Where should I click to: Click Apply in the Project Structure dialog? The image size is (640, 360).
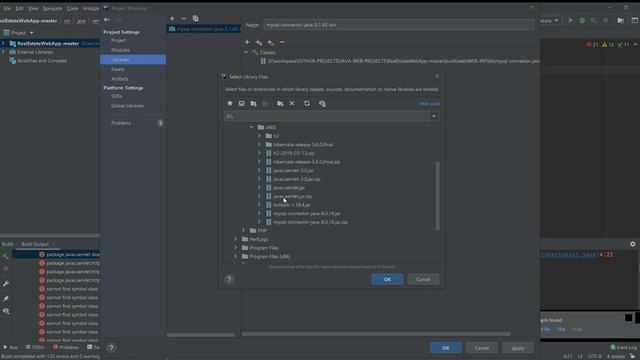pyautogui.click(x=518, y=348)
